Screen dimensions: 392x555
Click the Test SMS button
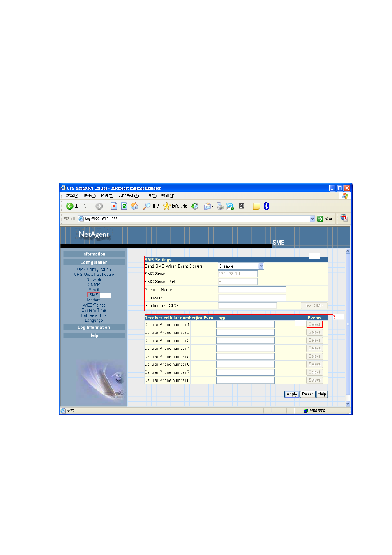(x=314, y=306)
